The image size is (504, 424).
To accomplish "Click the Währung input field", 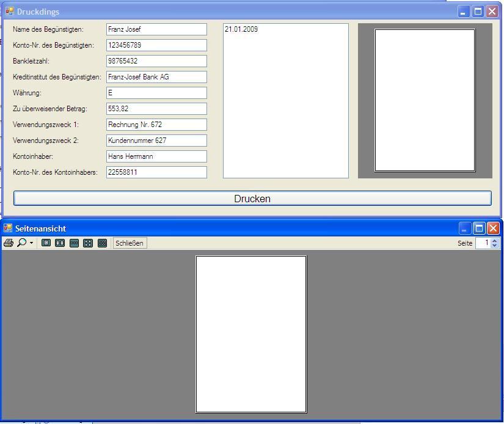I will coord(156,93).
